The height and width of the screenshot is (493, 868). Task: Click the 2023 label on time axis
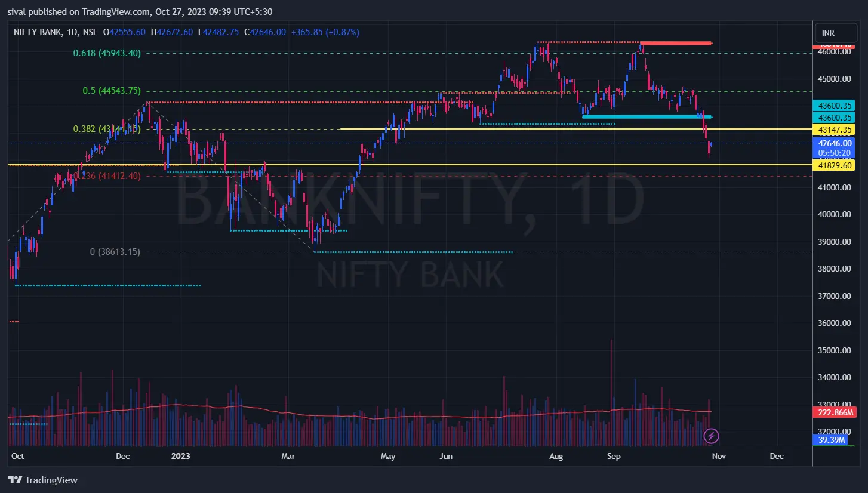(x=180, y=456)
